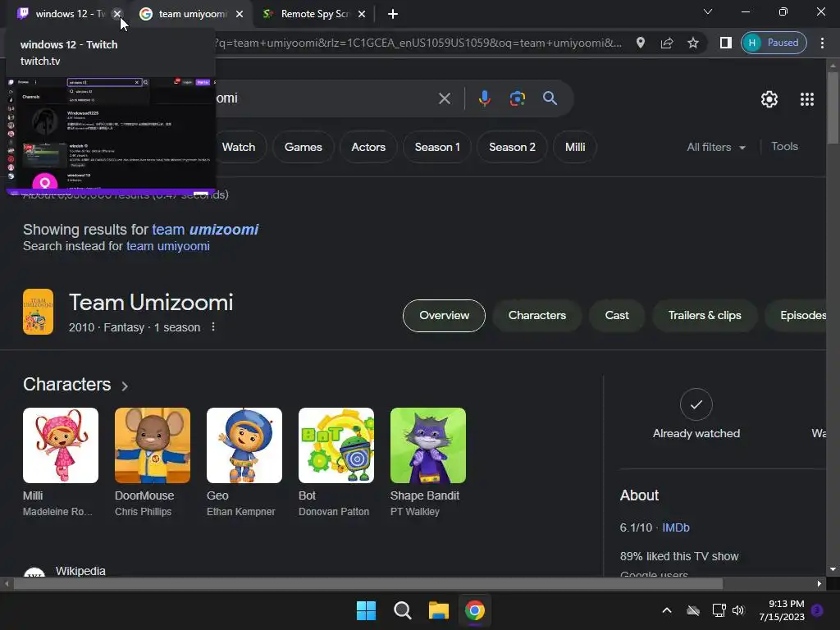Open the Windows Start menu
The image size is (840, 630).
(367, 610)
